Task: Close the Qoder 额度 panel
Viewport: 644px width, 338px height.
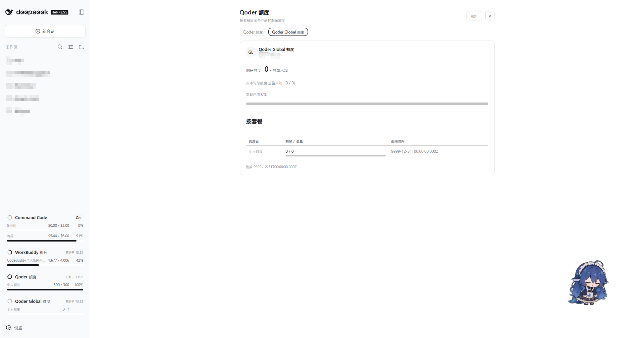Action: pyautogui.click(x=490, y=16)
